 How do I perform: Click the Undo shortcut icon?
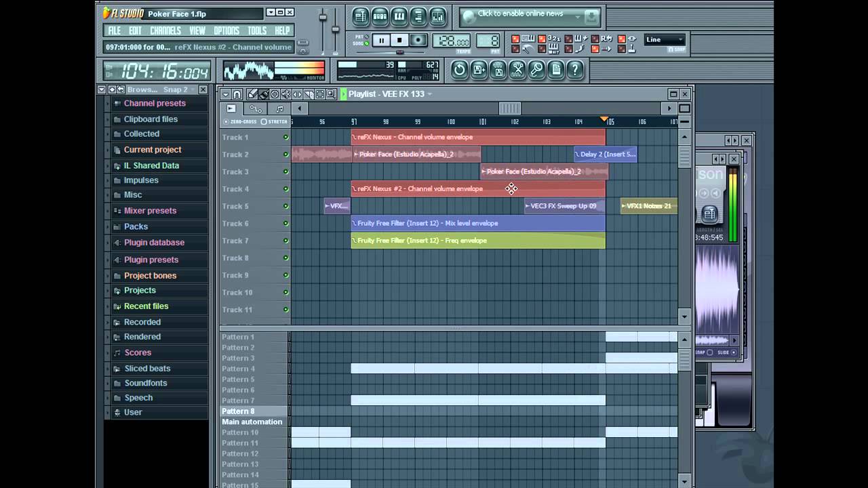pos(460,70)
